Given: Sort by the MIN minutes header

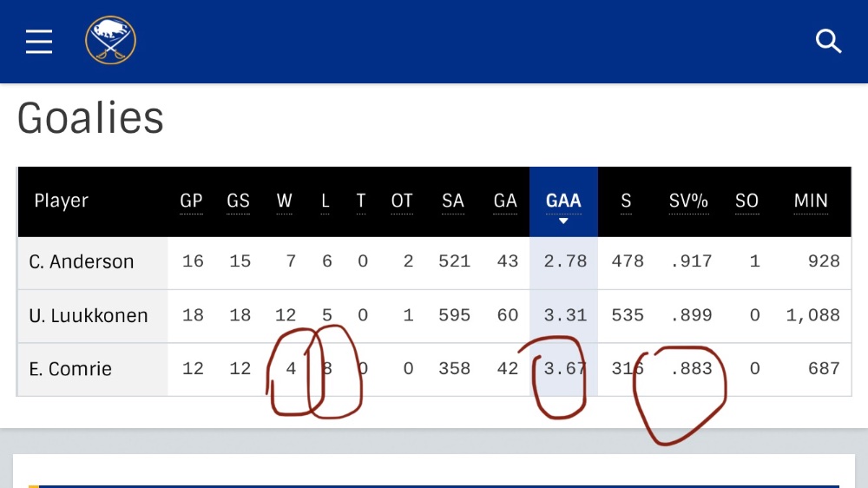Looking at the screenshot, I should (811, 201).
